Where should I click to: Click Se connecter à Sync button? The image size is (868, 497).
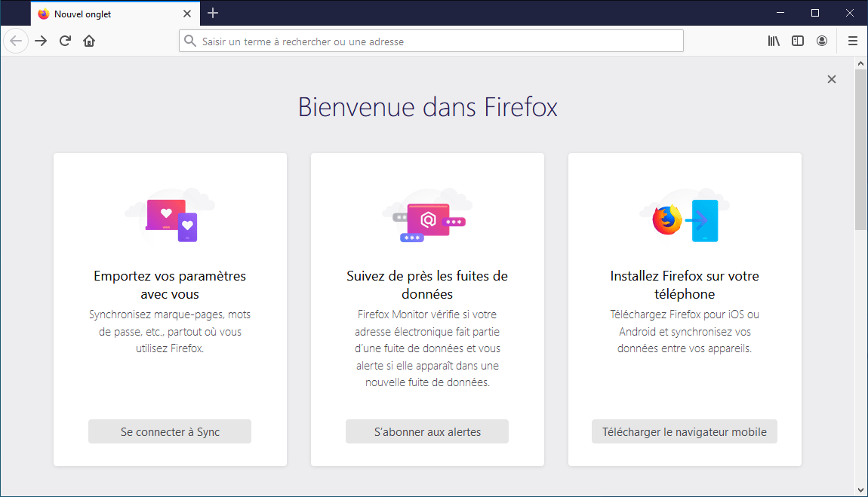[x=170, y=432]
